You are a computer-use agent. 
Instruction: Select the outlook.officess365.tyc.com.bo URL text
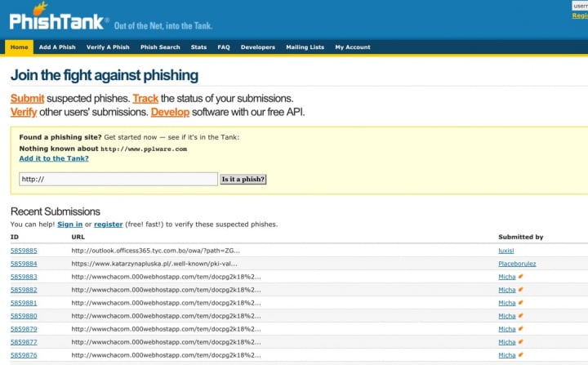click(156, 251)
